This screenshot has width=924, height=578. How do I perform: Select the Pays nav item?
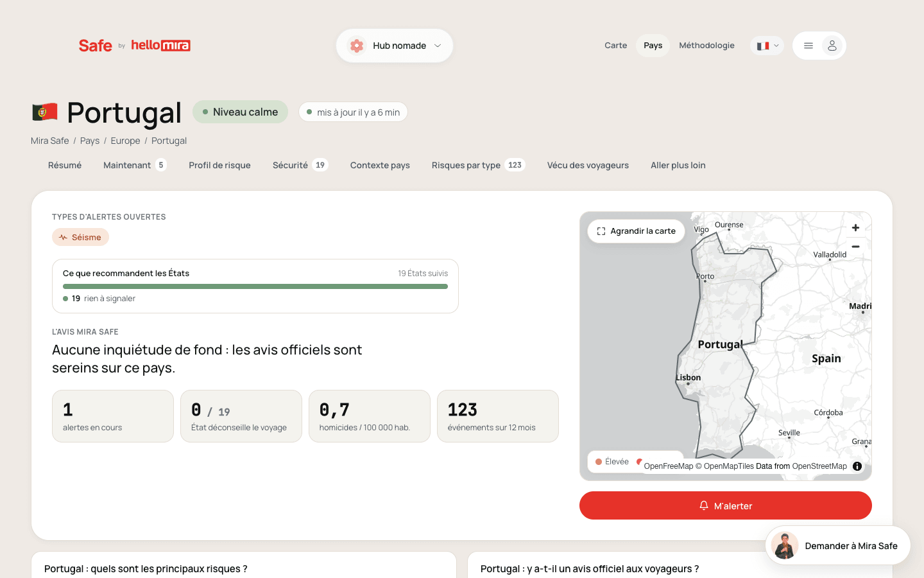click(653, 46)
